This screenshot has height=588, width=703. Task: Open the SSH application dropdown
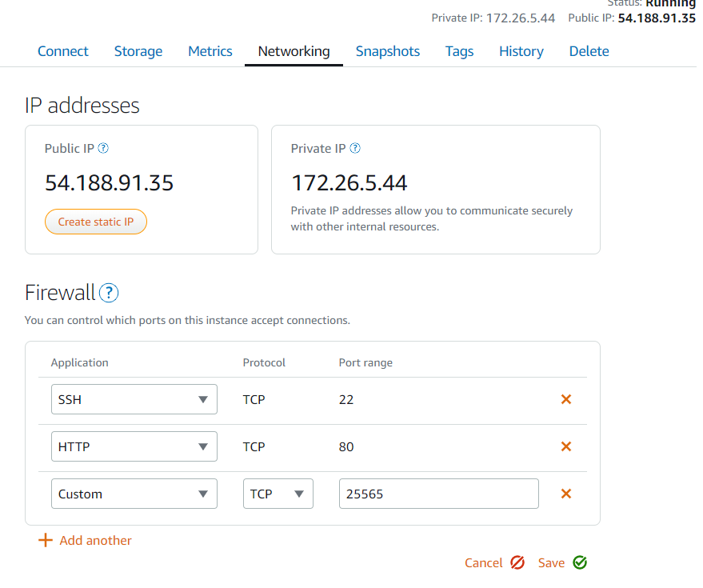click(134, 399)
